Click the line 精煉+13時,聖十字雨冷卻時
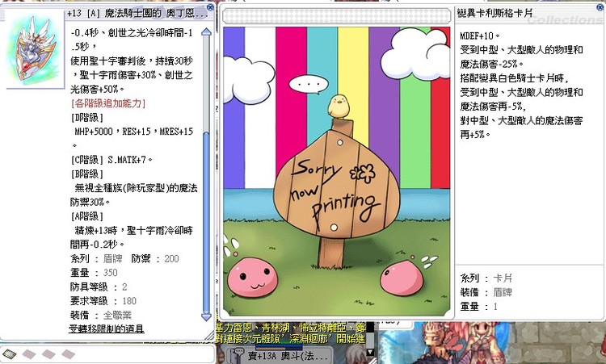This screenshot has height=364, width=606. coord(133,231)
